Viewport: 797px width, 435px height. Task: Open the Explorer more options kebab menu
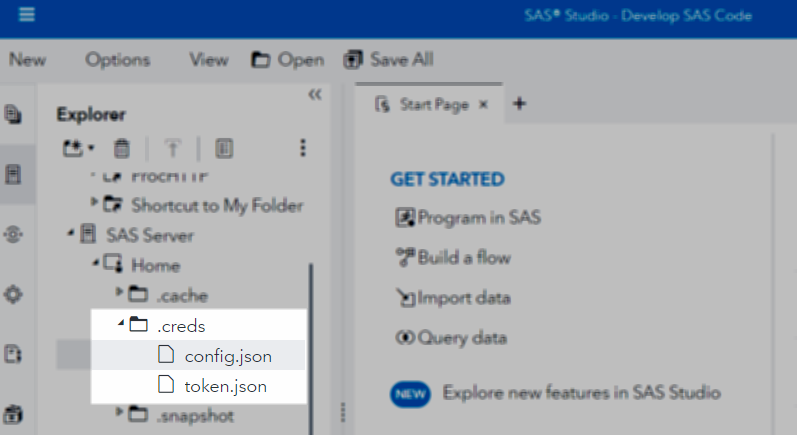(303, 148)
